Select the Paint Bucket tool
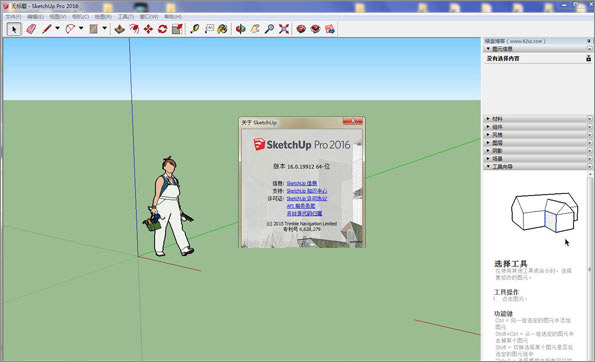This screenshot has width=595, height=362. click(223, 29)
